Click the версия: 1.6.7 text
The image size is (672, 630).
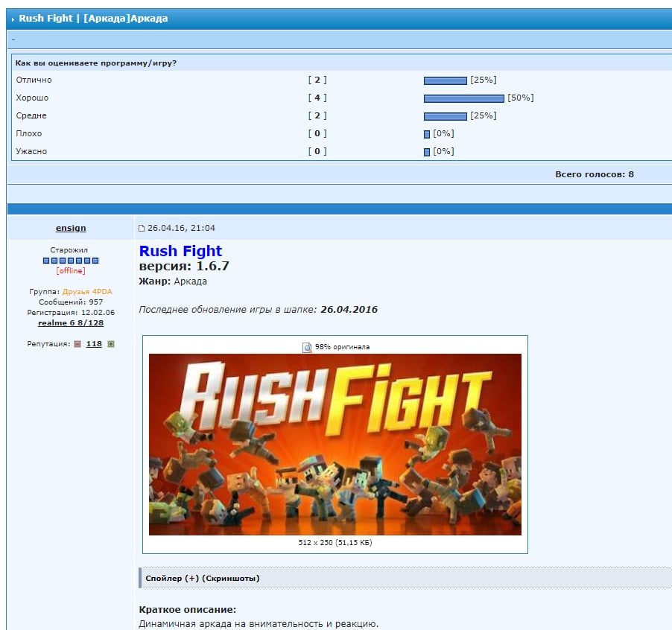click(x=184, y=266)
